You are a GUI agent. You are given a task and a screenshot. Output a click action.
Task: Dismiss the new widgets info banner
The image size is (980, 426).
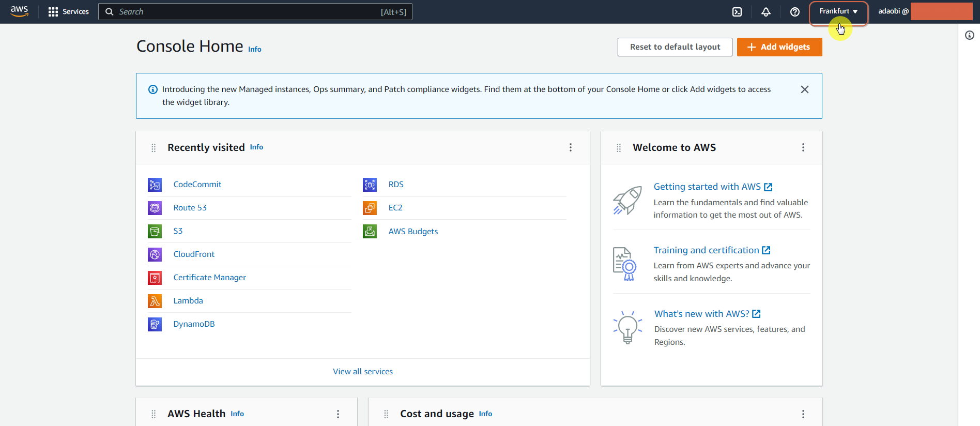(x=805, y=89)
